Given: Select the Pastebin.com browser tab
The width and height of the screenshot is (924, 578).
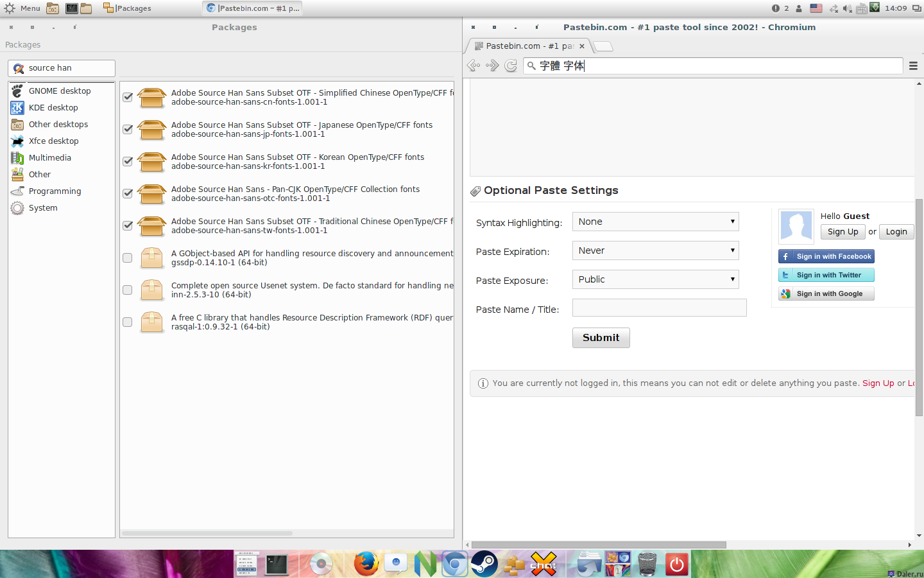Looking at the screenshot, I should pyautogui.click(x=529, y=46).
